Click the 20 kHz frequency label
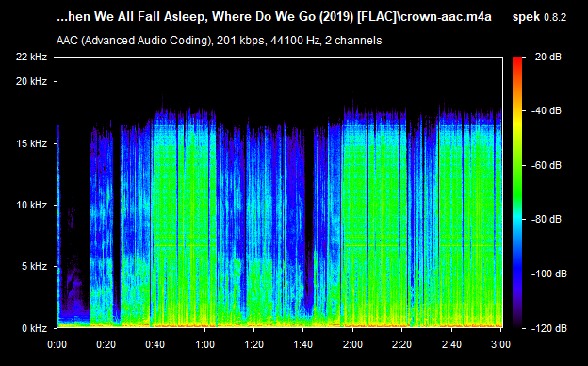Viewport: 588px width, 366px height. pos(31,81)
